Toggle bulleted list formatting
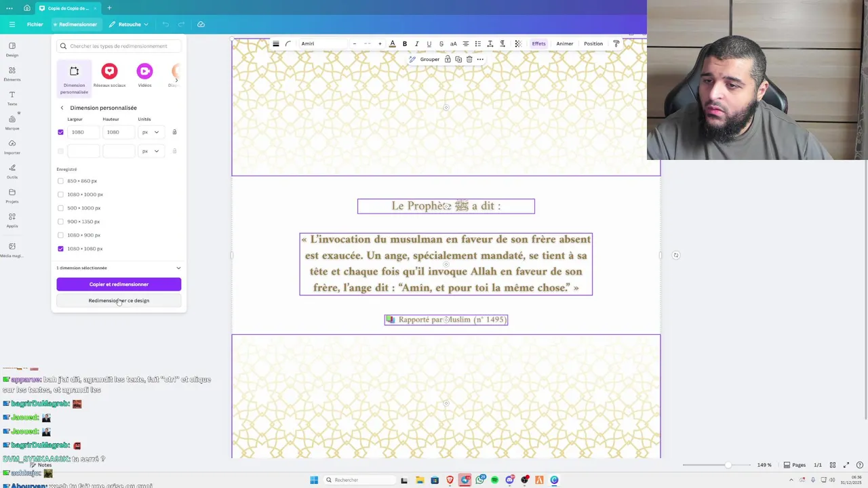 477,43
